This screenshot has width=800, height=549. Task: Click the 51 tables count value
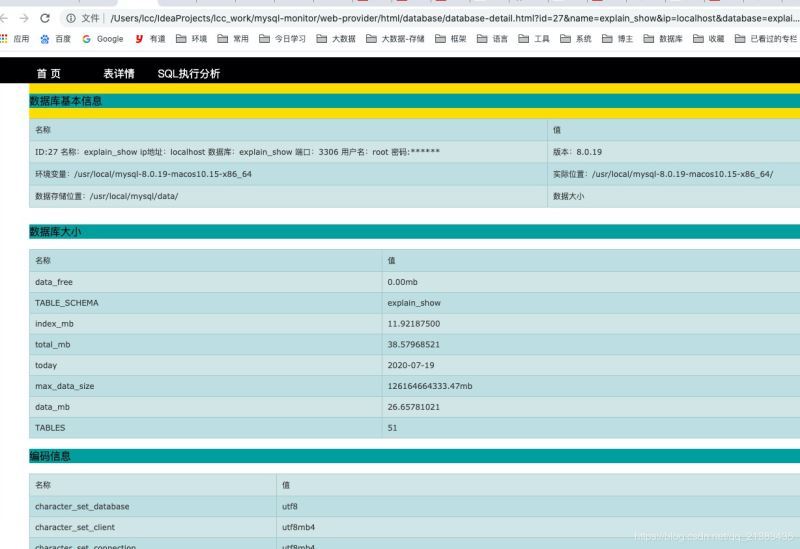(x=392, y=428)
